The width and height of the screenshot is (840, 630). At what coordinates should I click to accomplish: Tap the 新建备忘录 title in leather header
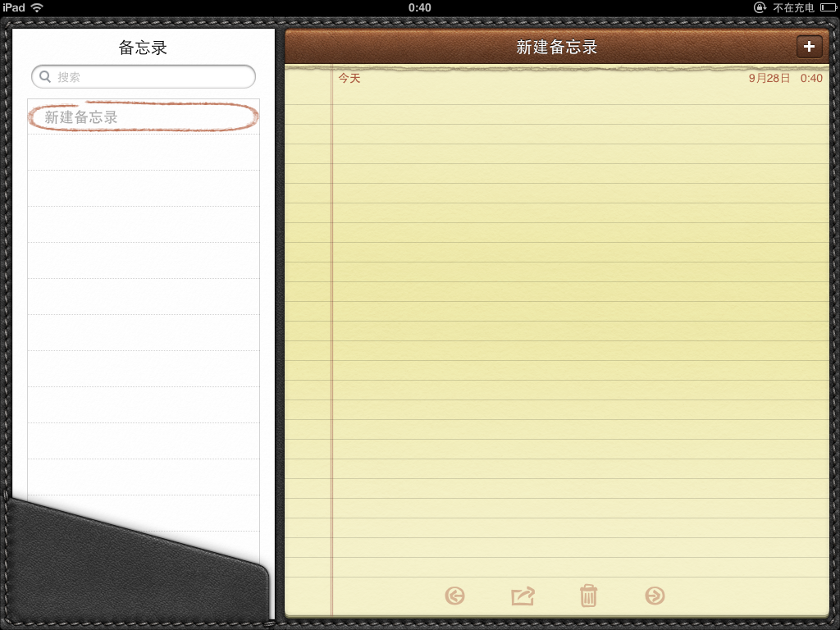pos(556,48)
